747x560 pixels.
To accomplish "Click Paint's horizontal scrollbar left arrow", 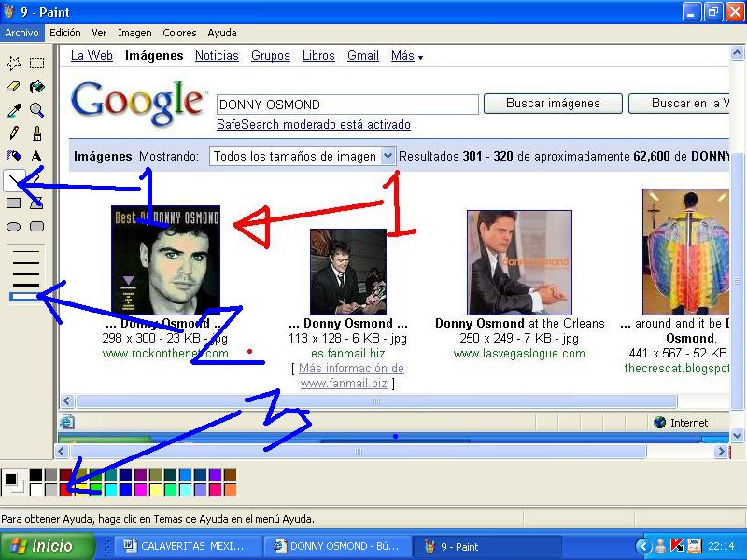I will click(62, 451).
